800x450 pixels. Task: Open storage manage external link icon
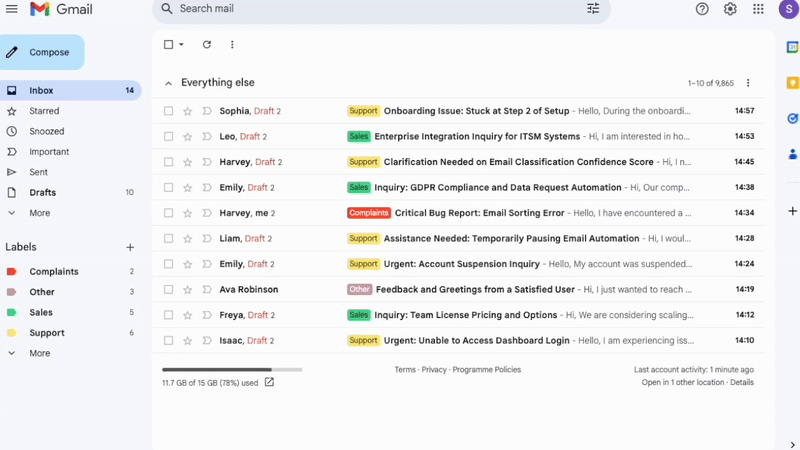[269, 382]
